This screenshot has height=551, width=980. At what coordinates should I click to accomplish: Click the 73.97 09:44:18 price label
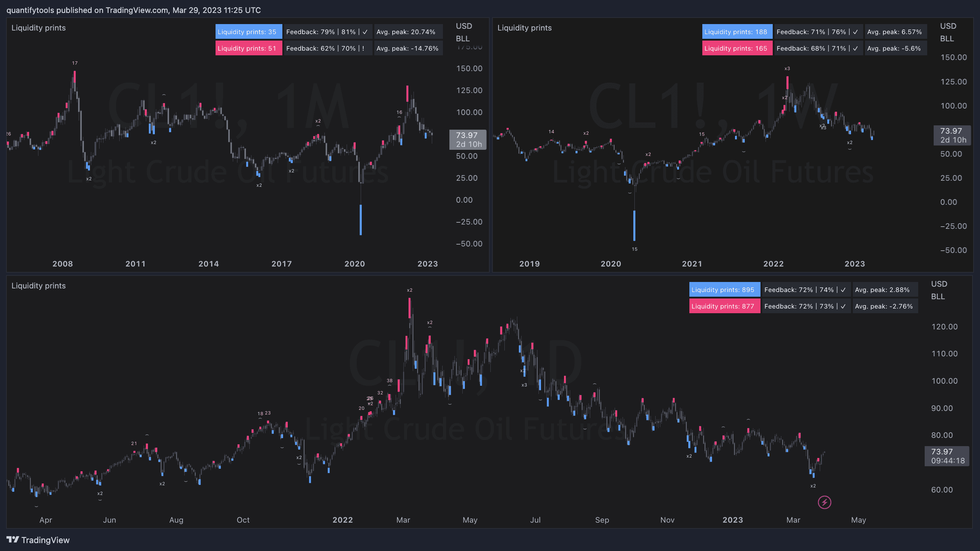[x=946, y=456]
